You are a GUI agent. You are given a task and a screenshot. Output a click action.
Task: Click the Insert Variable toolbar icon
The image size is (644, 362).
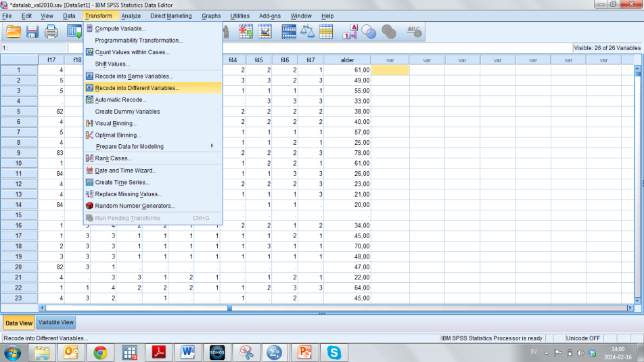tap(265, 32)
